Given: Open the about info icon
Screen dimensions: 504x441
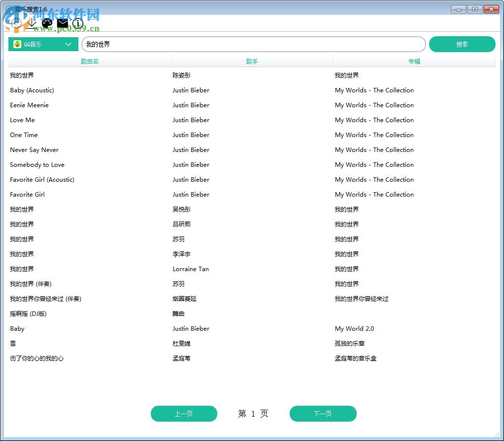Looking at the screenshot, I should [x=78, y=23].
